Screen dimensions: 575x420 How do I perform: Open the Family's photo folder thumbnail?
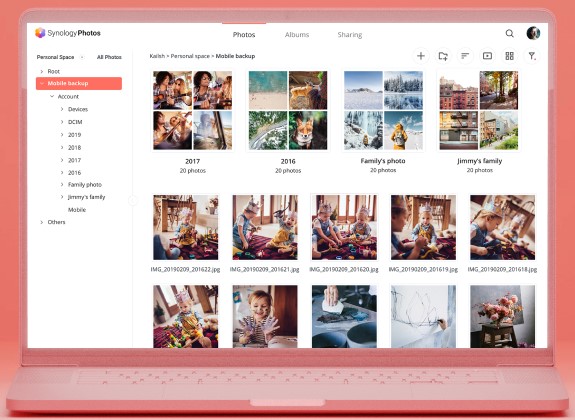383,110
